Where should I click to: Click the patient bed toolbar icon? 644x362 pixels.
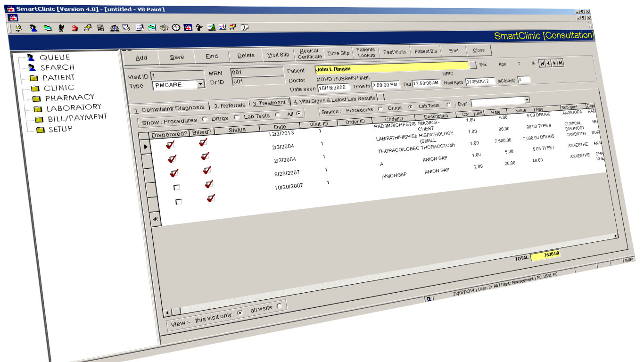[88, 28]
